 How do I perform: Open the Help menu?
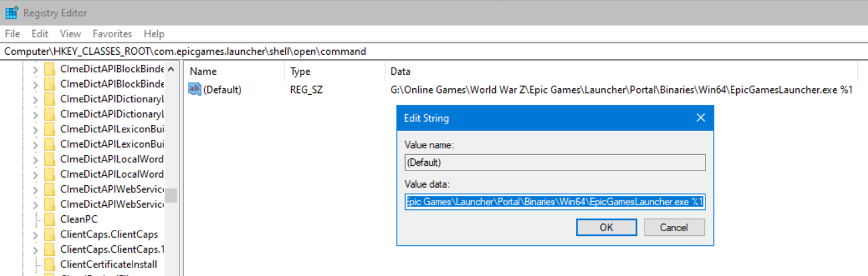(154, 33)
